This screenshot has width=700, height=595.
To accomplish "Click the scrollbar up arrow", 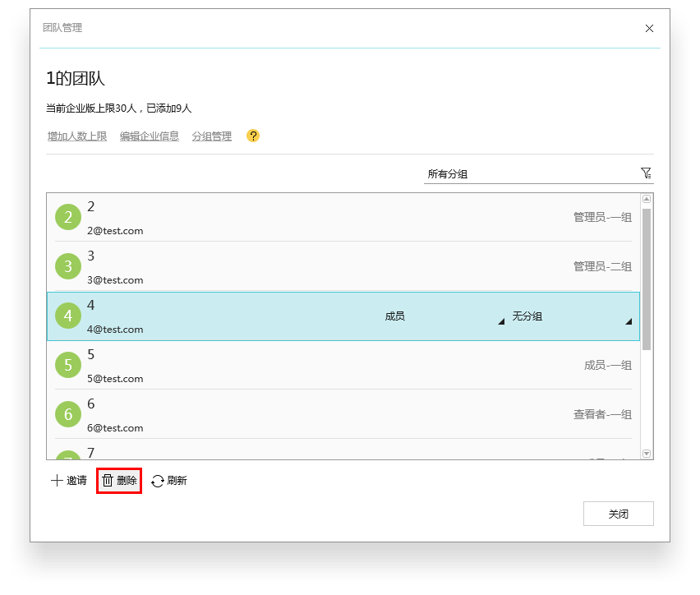I will point(647,199).
